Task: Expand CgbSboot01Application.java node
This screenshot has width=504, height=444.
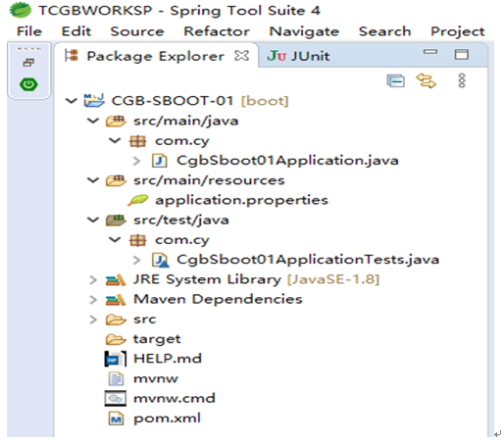Action: click(137, 161)
